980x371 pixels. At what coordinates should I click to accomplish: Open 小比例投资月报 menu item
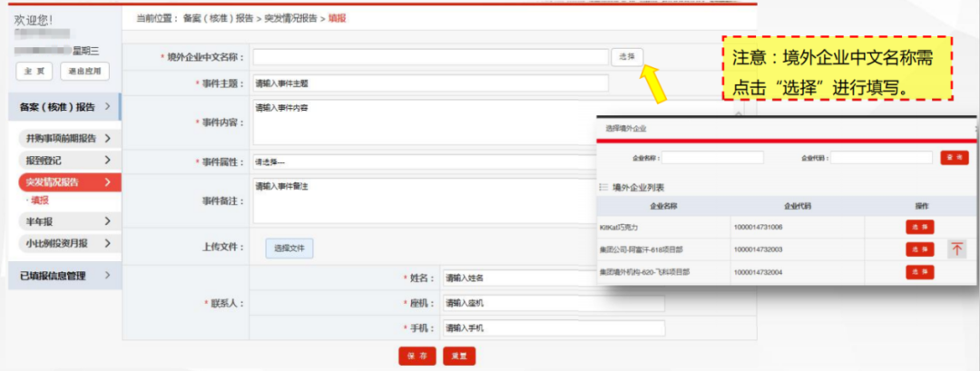(x=65, y=243)
